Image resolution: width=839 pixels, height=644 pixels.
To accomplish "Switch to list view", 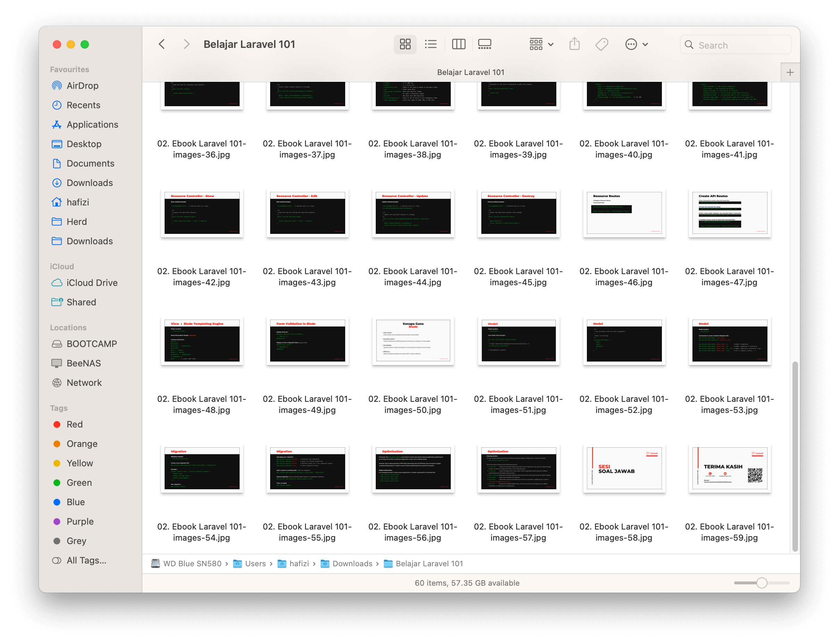I will (431, 44).
